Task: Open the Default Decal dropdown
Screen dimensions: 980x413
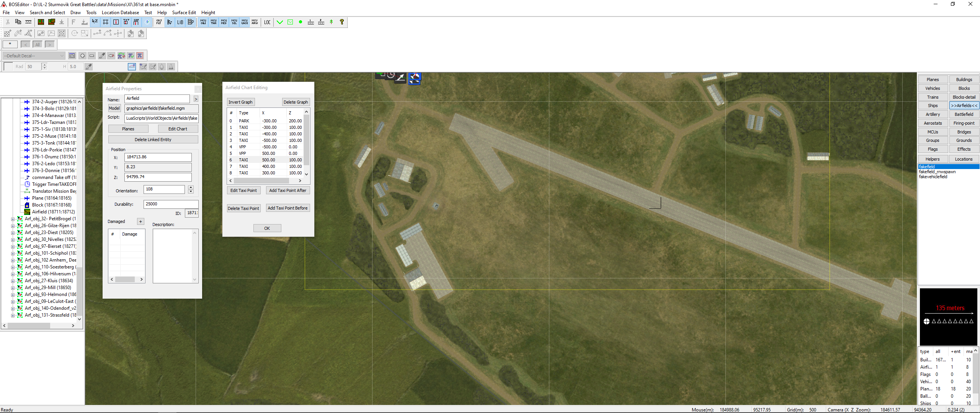Action: 34,56
